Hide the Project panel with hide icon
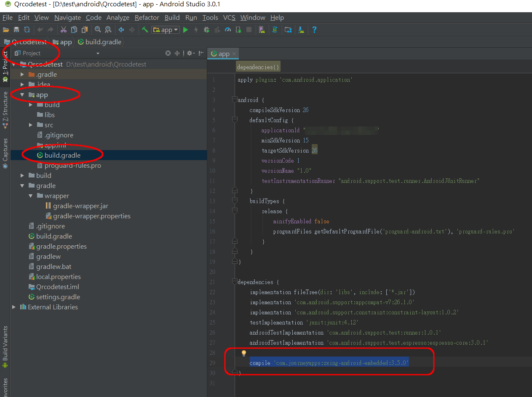532x397 pixels. pyautogui.click(x=201, y=53)
